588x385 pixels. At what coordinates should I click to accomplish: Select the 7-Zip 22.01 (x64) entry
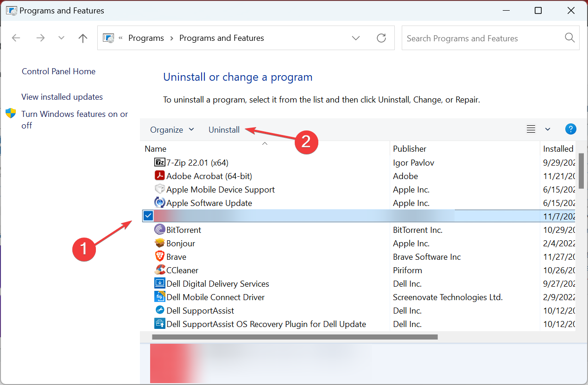197,162
